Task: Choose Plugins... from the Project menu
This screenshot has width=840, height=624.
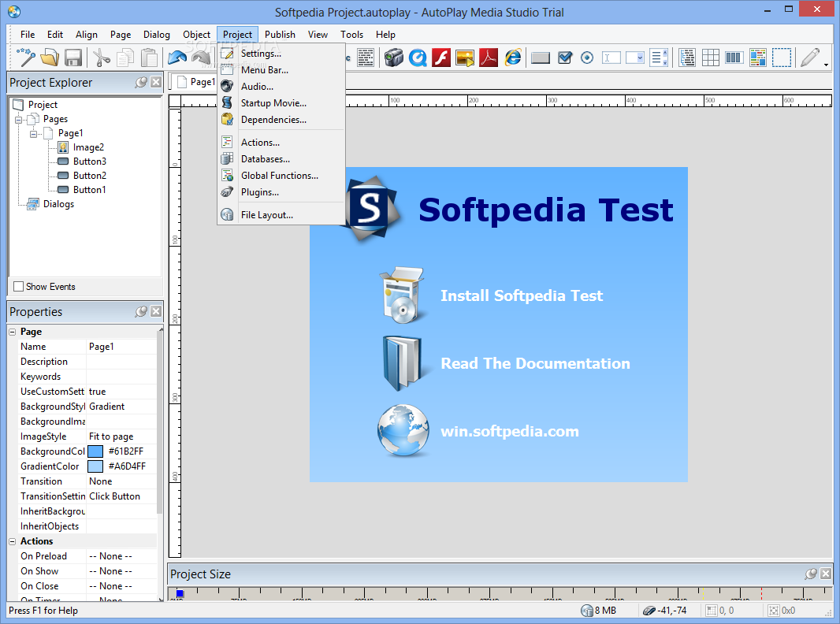Action: click(281, 192)
